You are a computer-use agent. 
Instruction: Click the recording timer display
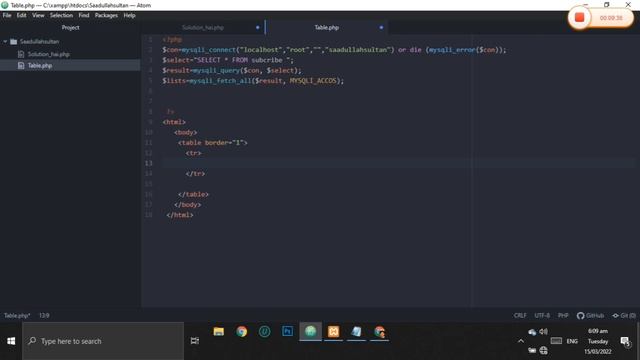tap(611, 18)
